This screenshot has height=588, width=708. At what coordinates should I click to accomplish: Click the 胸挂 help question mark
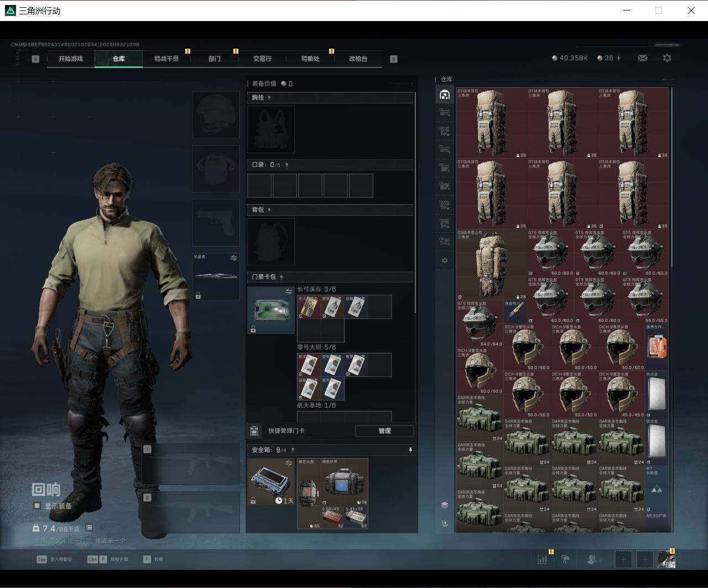tap(269, 98)
